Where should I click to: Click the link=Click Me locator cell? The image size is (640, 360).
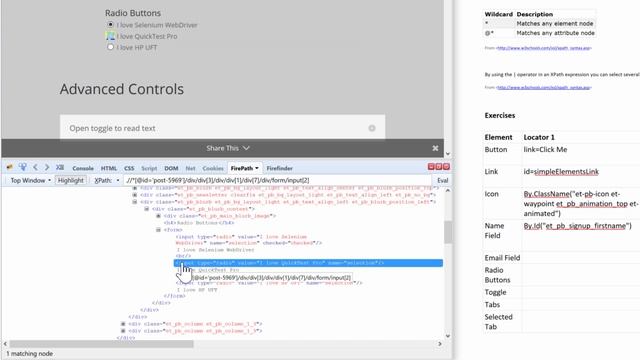545,149
